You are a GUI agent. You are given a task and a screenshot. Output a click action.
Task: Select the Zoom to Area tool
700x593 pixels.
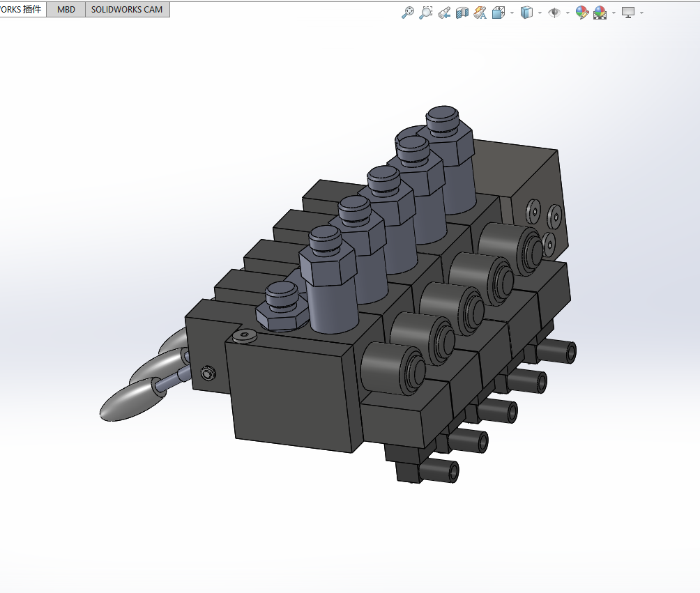click(426, 13)
